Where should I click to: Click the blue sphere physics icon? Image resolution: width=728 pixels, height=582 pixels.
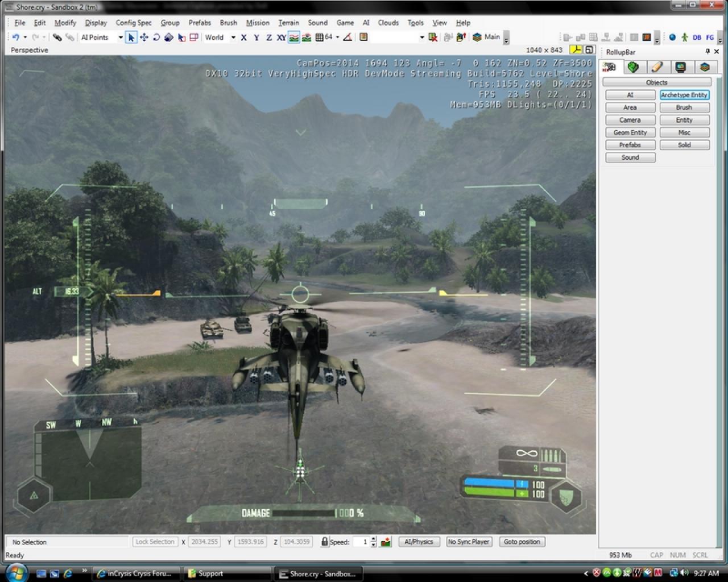tap(672, 38)
